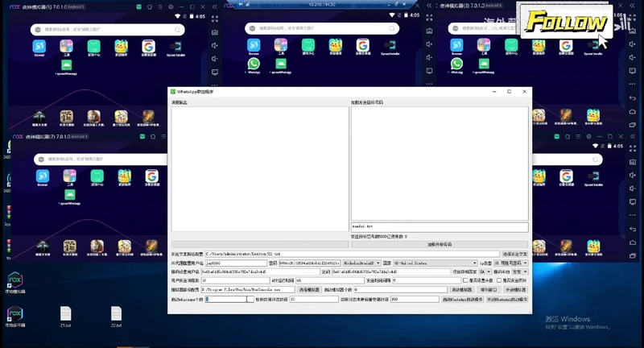Click the 选择发送文本 button

tap(515, 255)
